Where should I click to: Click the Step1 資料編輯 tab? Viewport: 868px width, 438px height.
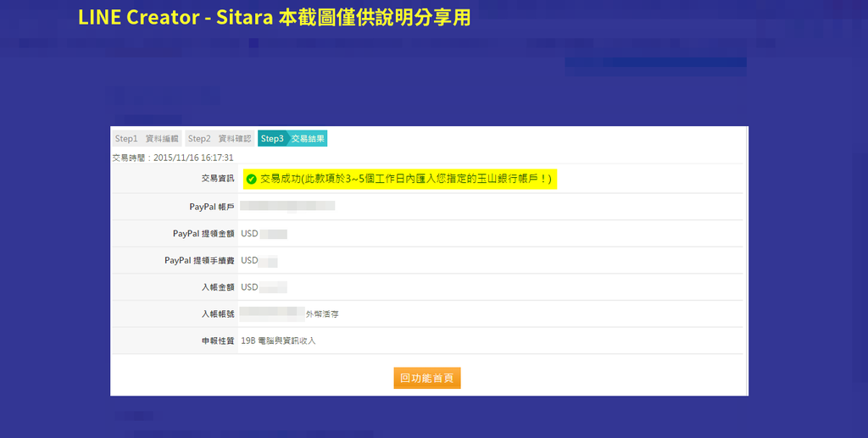point(147,138)
